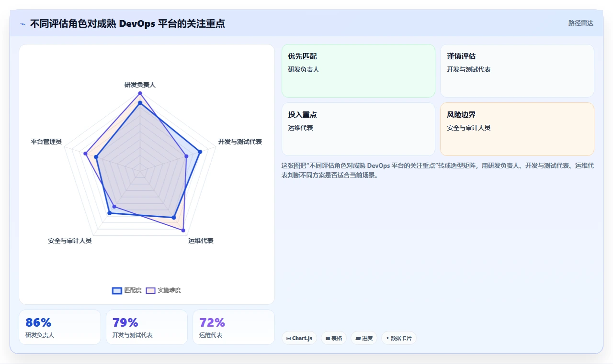Image resolution: width=613 pixels, height=364 pixels.
Task: Open the 优先匹配 card
Action: pyautogui.click(x=358, y=71)
